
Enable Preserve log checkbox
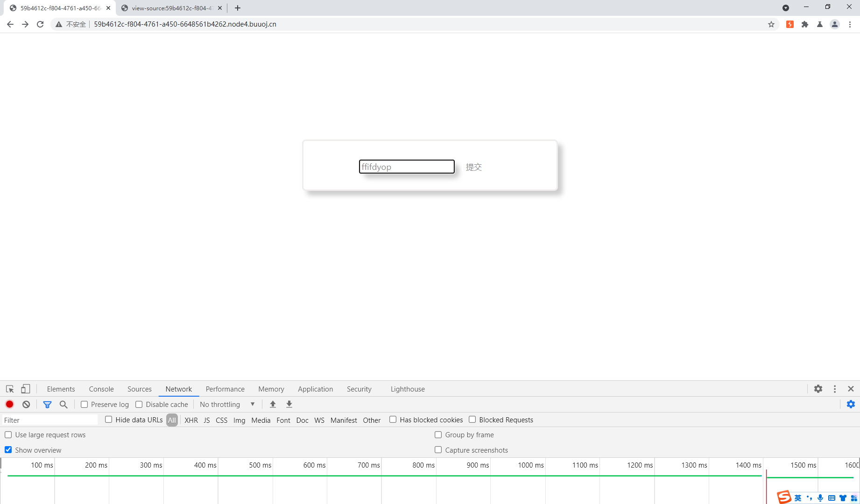[85, 404]
